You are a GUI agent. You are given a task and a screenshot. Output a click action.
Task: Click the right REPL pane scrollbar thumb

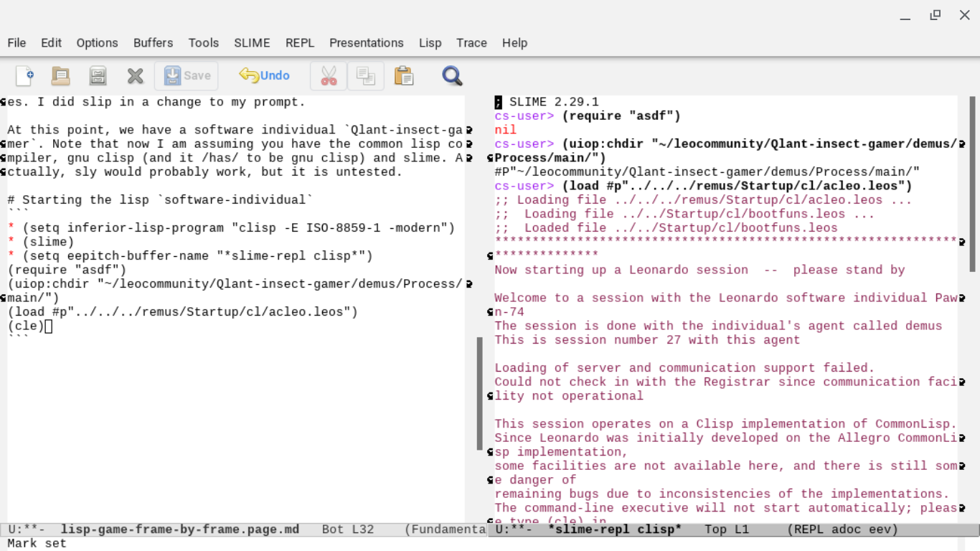point(972,183)
